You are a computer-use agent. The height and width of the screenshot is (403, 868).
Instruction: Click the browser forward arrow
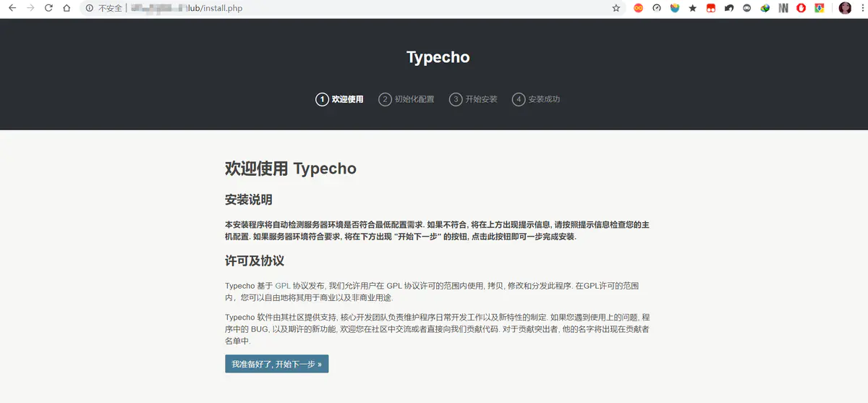tap(30, 8)
